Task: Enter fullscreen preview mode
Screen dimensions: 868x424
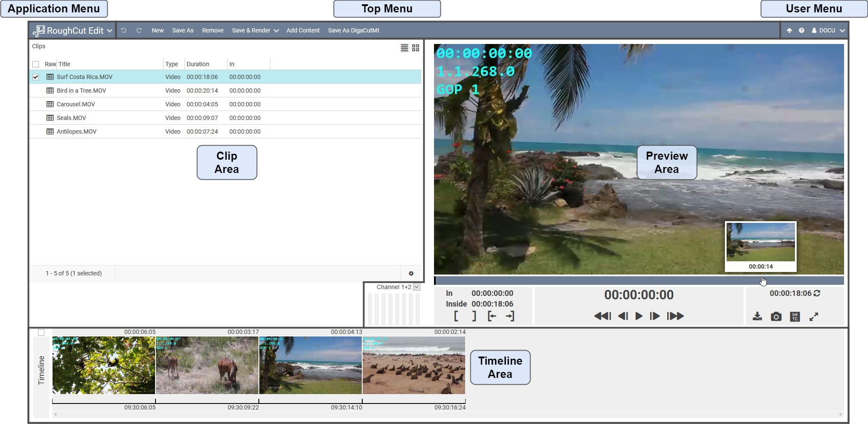Action: coord(814,316)
